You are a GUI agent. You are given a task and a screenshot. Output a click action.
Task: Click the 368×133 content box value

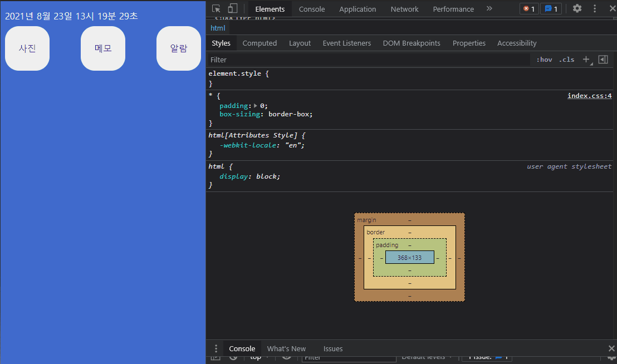coord(410,258)
